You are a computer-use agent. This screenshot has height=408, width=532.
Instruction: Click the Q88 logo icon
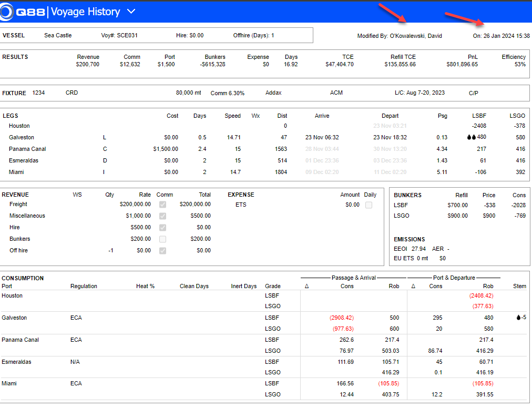(7, 12)
